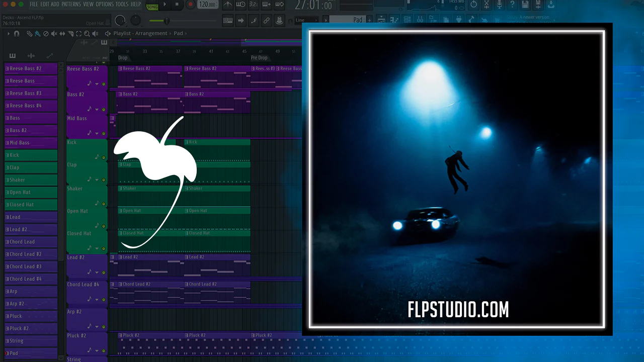Screen dimensions: 644x362
Task: Click the master volume knob
Action: coord(120,21)
